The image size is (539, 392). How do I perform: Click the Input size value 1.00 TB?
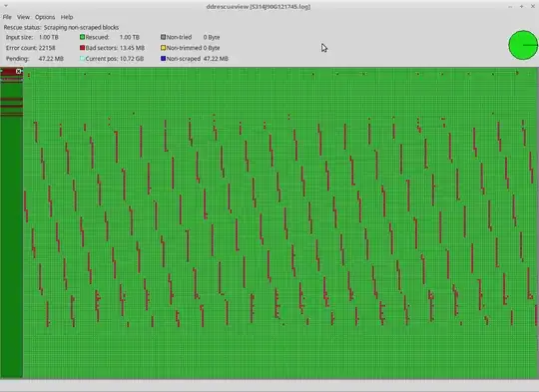coord(49,37)
